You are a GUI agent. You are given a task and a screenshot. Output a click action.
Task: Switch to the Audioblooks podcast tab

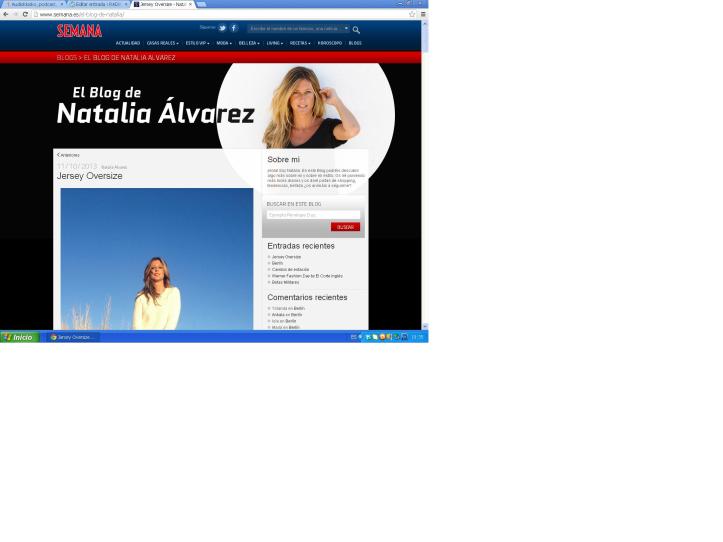(x=32, y=4)
